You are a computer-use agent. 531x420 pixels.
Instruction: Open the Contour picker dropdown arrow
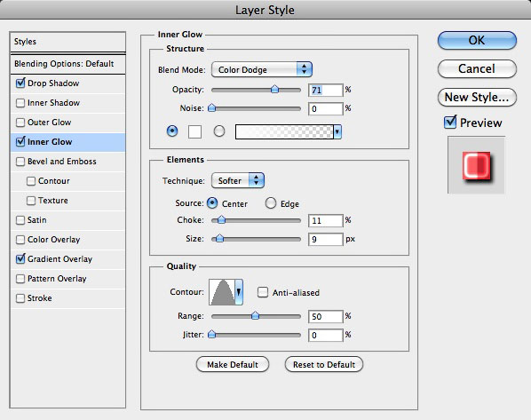tap(239, 292)
